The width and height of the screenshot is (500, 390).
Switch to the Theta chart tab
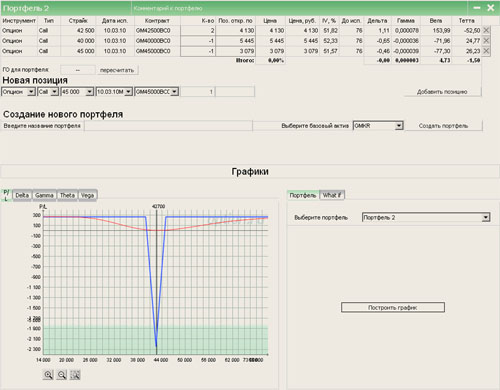pos(67,195)
